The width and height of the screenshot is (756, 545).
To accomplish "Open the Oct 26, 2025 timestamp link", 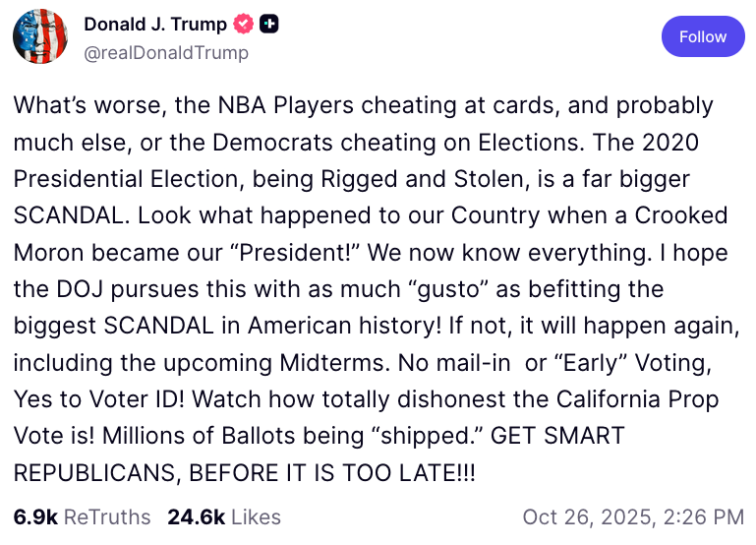I will tap(633, 516).
